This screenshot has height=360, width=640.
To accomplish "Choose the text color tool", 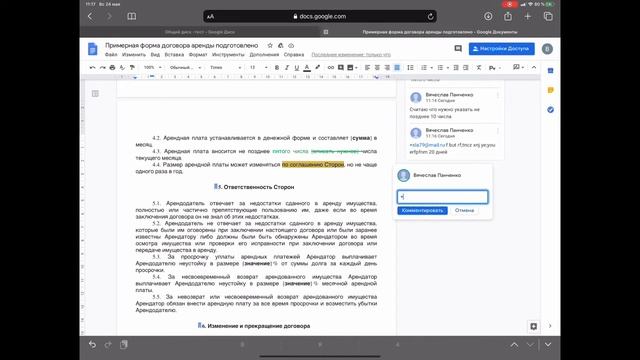I will click(307, 68).
